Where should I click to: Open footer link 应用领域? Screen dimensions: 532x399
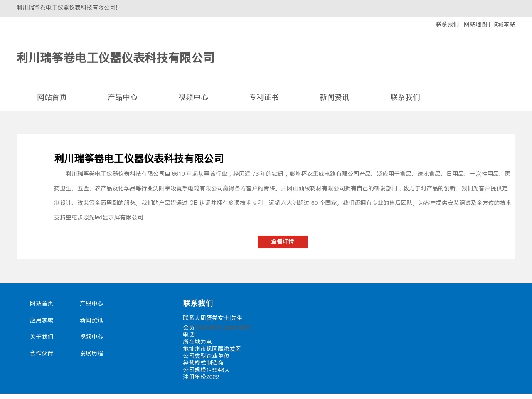pos(42,320)
